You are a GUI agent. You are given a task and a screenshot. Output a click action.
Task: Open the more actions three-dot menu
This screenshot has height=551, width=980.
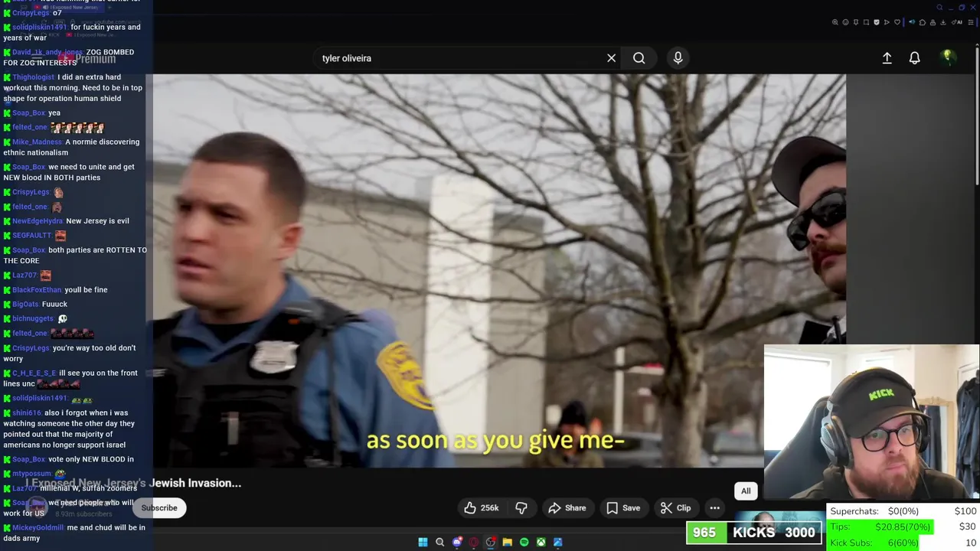pyautogui.click(x=714, y=508)
